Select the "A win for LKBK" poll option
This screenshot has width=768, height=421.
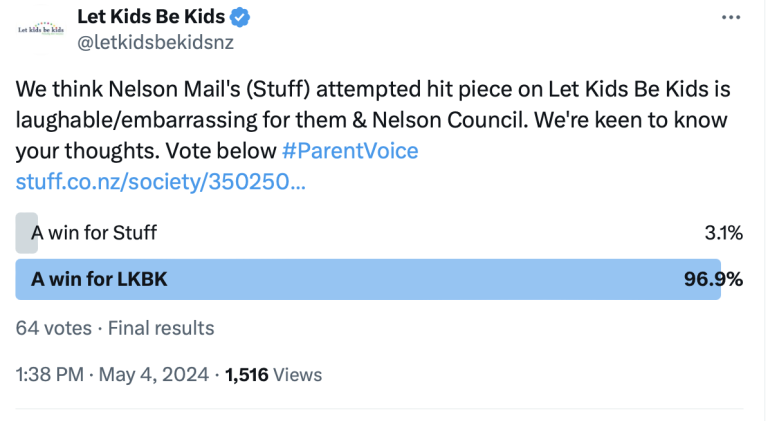100,279
